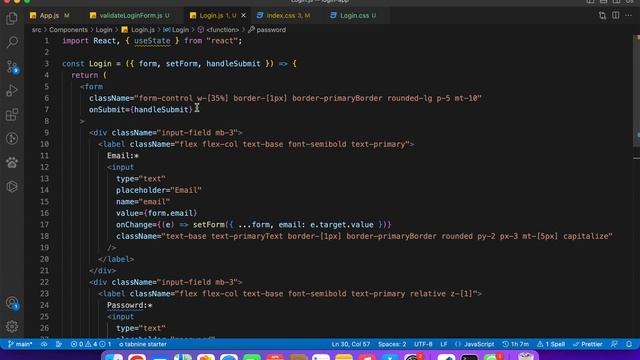Open the notifications bell icon
Viewport: 640px width, 360px height.
(x=629, y=344)
